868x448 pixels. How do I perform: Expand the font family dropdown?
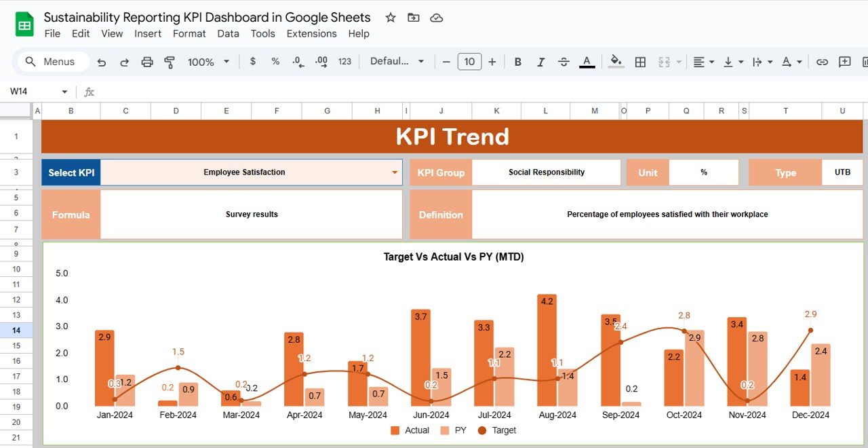397,62
